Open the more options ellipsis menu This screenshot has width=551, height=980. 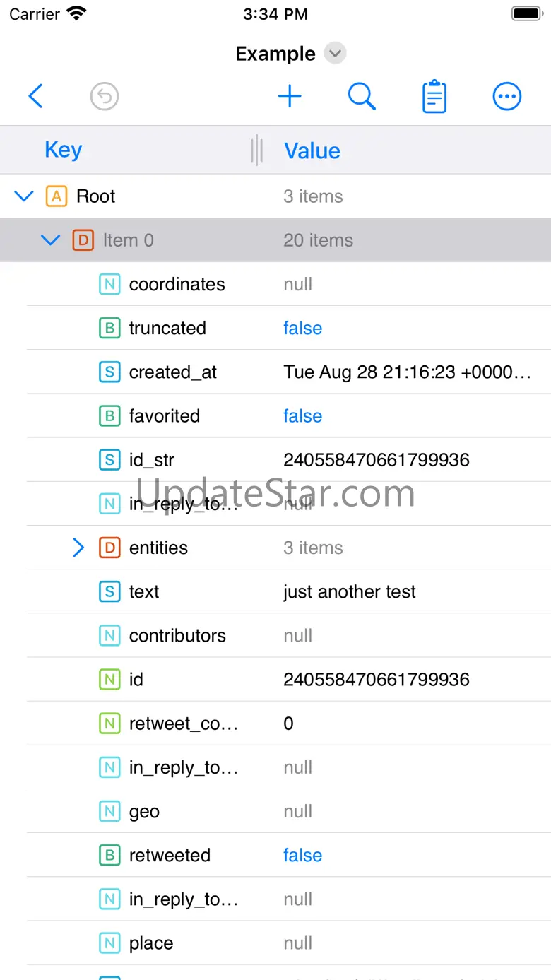point(507,96)
